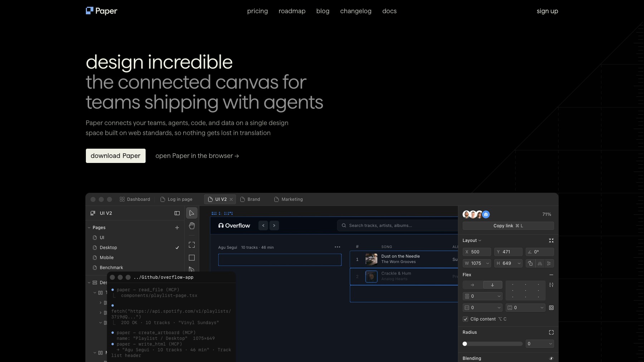This screenshot has height=362, width=644.
Task: Open the flex gap dropdown
Action: [499, 296]
